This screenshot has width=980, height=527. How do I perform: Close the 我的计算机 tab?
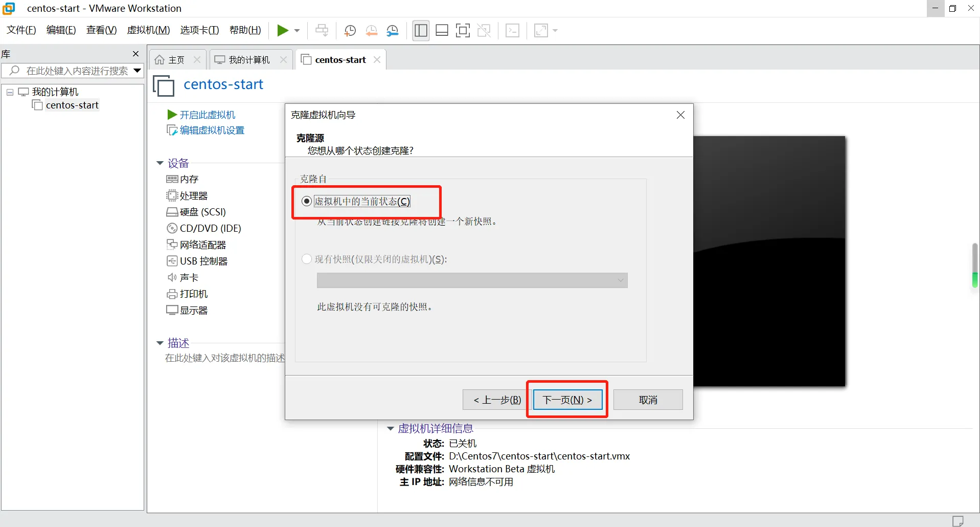[x=283, y=60]
